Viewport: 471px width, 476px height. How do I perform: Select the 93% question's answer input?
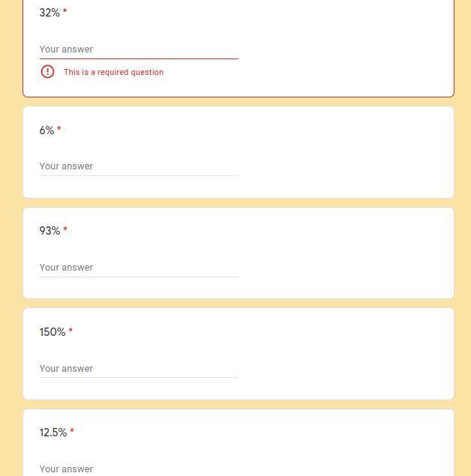click(139, 268)
